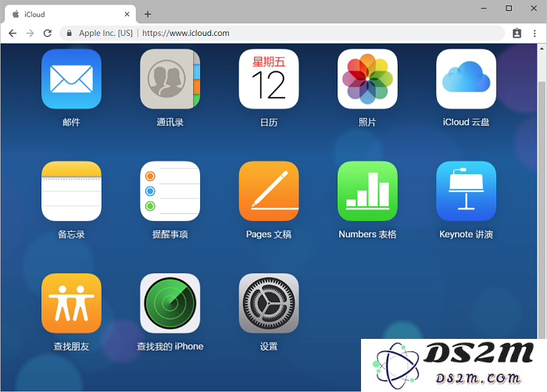Viewport: 547px width, 392px height.
Task: Click the 通讯录 label text
Action: point(170,123)
